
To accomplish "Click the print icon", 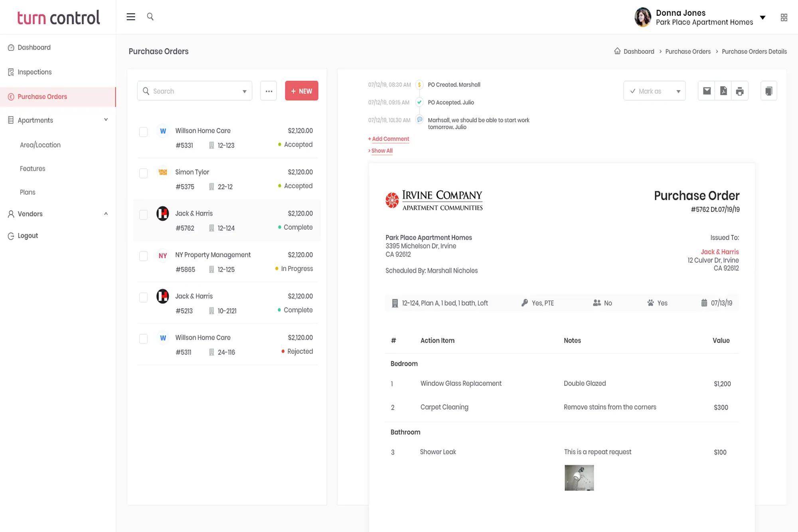I will (740, 91).
